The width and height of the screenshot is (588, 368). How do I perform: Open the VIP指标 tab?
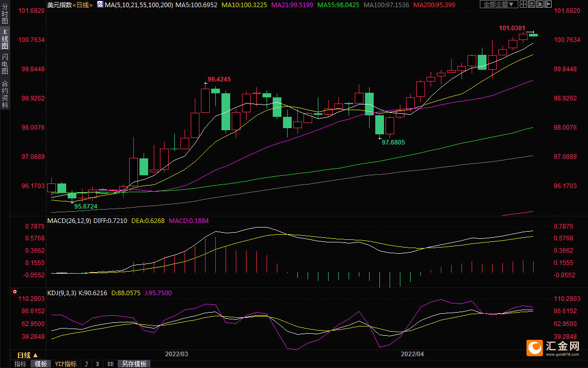(66, 364)
